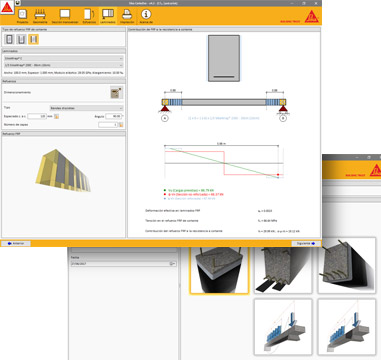The width and height of the screenshot is (381, 360).
Task: Click the Anterior navigation button
Action: pos(16,243)
